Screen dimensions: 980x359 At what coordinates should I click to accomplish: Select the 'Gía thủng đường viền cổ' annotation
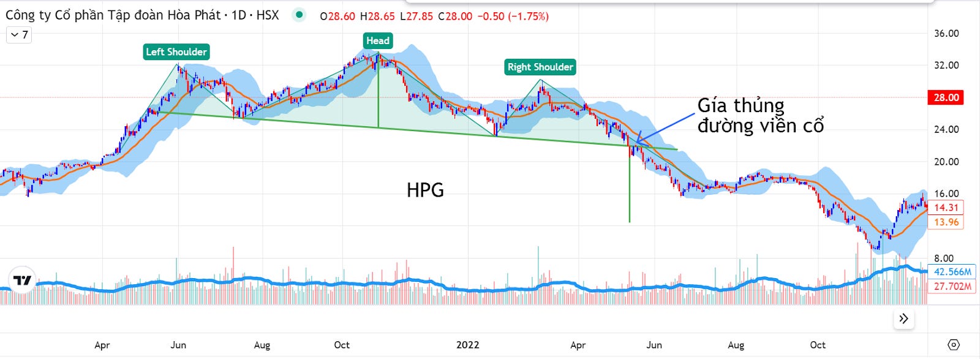761,115
